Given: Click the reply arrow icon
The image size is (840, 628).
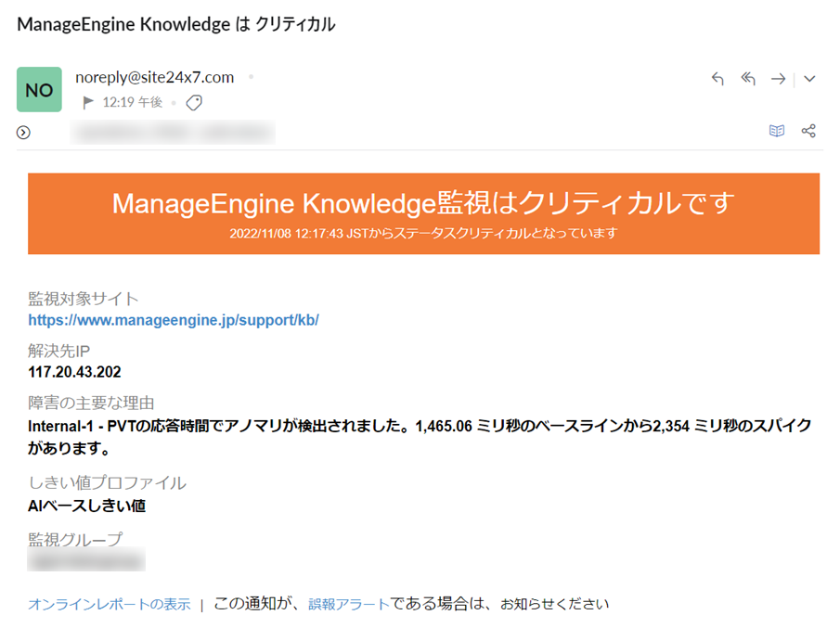Looking at the screenshot, I should click(717, 79).
